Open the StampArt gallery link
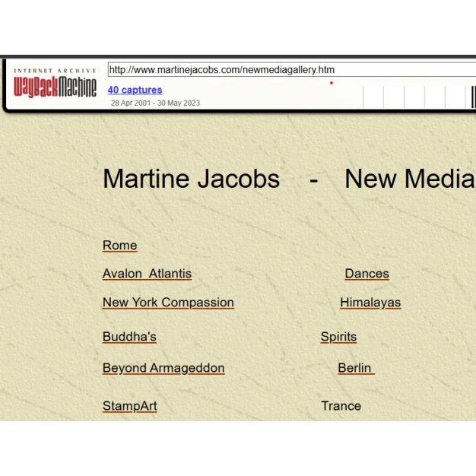The image size is (476, 476). click(130, 406)
